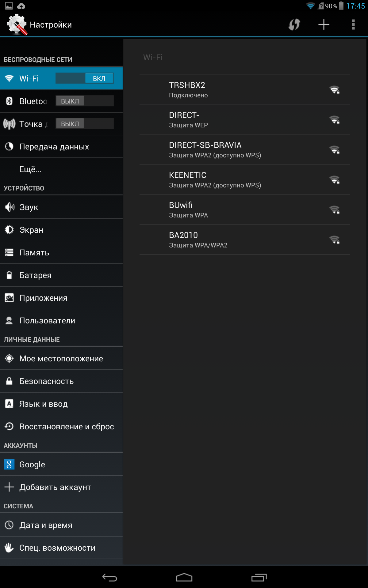Open the Звук sound settings
The width and height of the screenshot is (368, 588).
tap(61, 207)
